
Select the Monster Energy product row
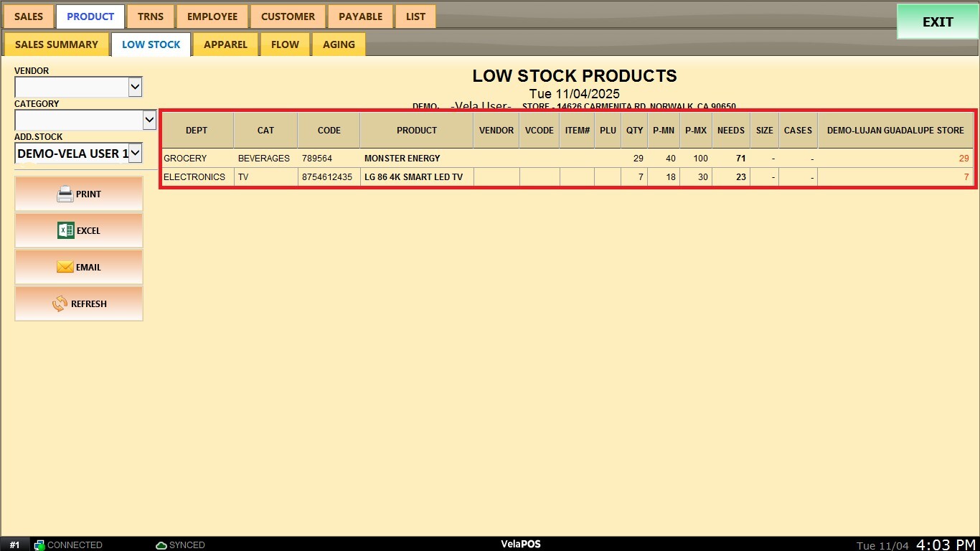[402, 159]
